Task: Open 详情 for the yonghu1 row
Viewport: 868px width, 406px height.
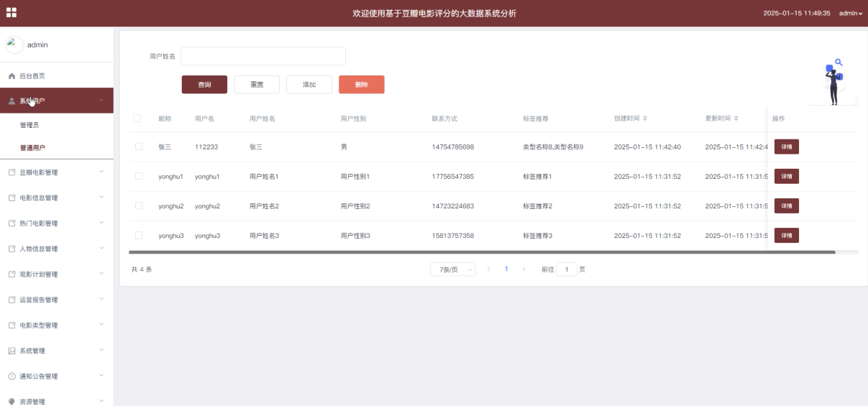Action: point(786,176)
